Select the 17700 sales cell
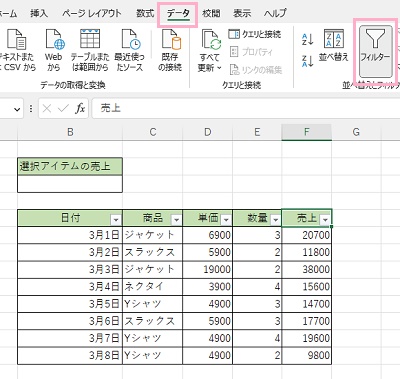The width and height of the screenshot is (400, 379). pos(307,321)
